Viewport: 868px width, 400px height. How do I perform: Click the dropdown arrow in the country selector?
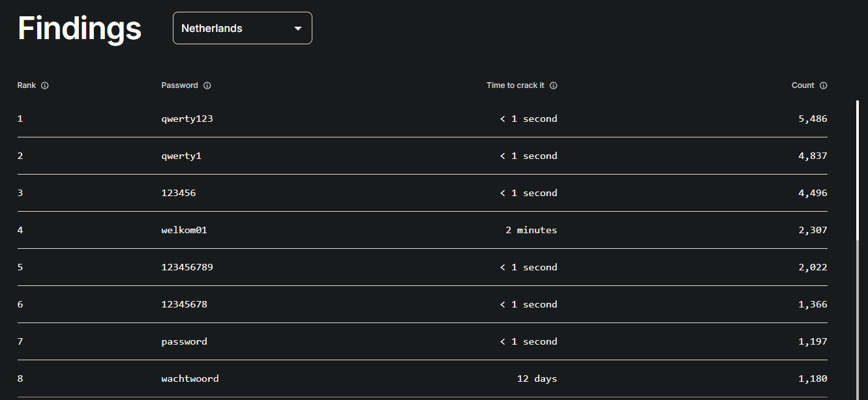(x=298, y=29)
